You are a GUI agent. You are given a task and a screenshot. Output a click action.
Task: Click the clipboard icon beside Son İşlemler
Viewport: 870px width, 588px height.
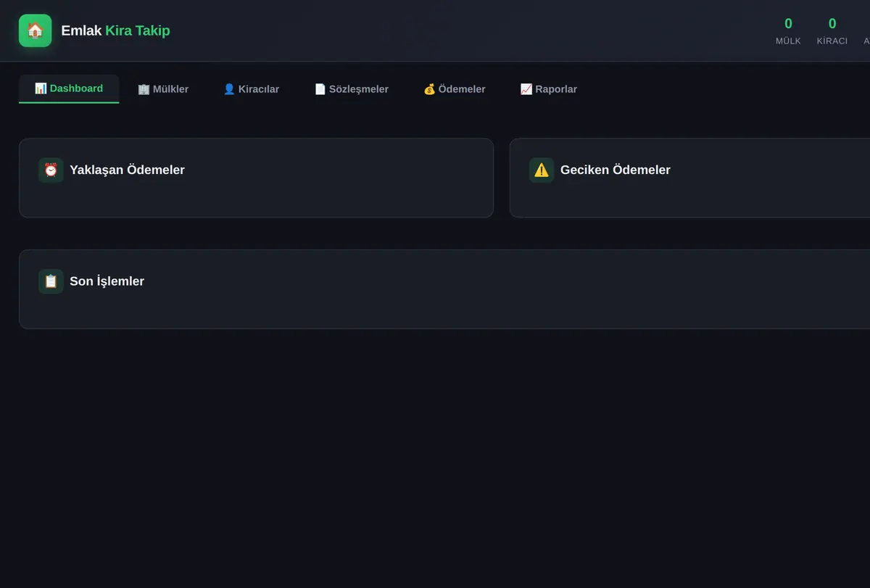[x=51, y=281]
